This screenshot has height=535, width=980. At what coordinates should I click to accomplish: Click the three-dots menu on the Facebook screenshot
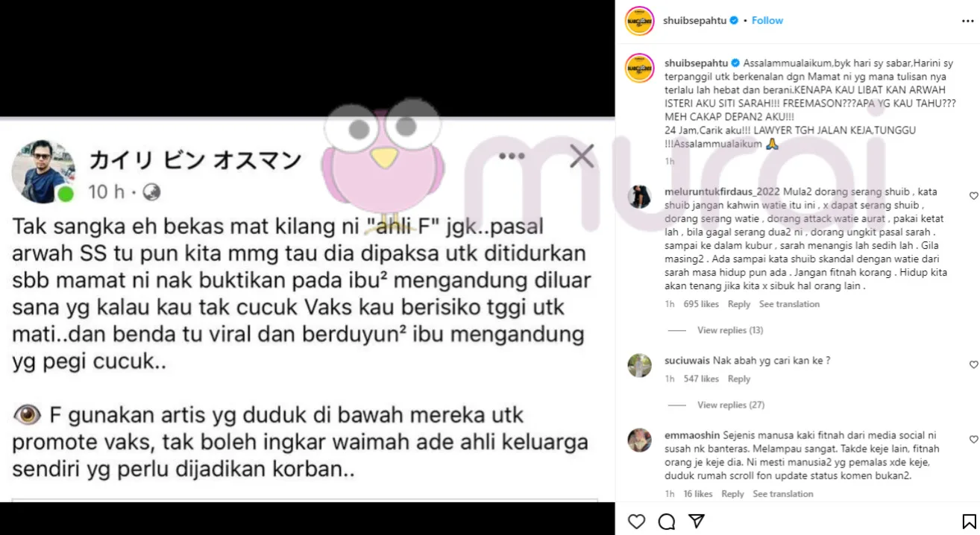(512, 156)
